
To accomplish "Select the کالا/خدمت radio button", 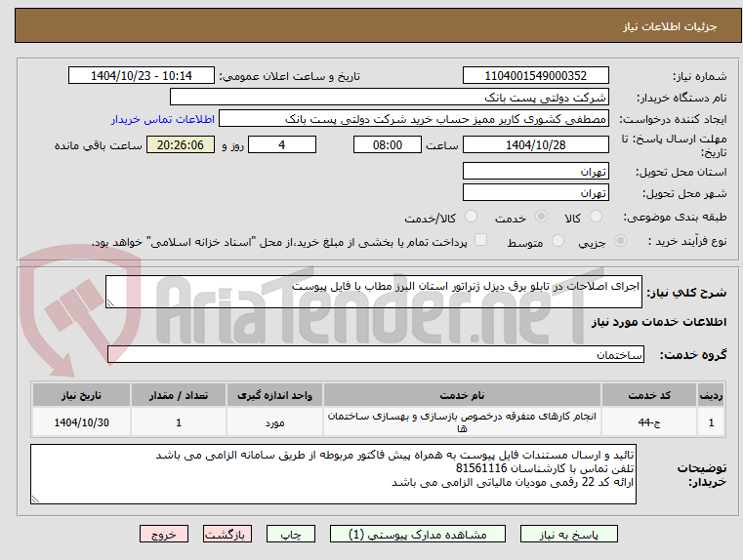I will click(471, 217).
